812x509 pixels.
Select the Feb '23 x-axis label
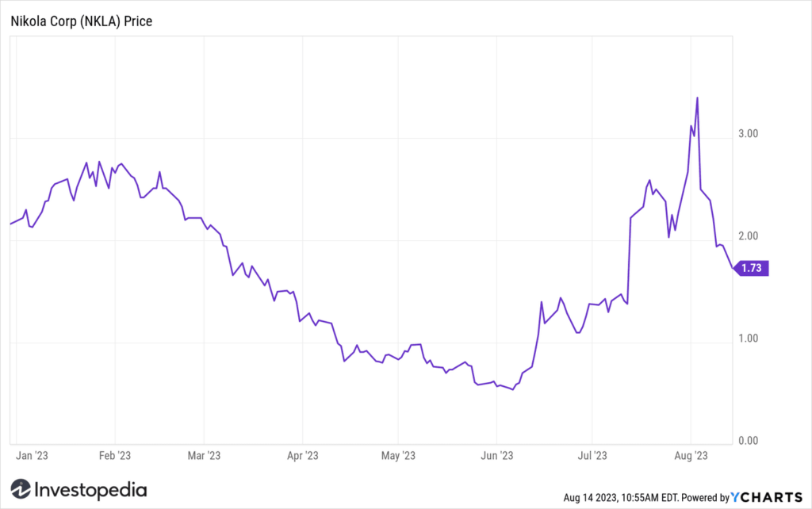(x=114, y=456)
